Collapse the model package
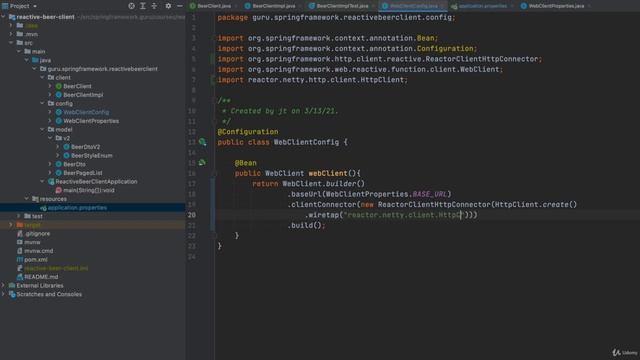 (42, 129)
